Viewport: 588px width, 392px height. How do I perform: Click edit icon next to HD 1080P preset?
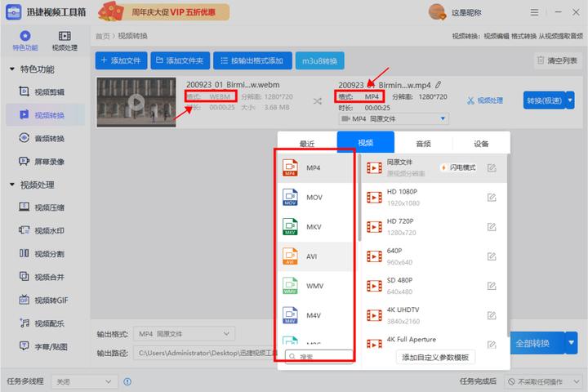pos(492,198)
